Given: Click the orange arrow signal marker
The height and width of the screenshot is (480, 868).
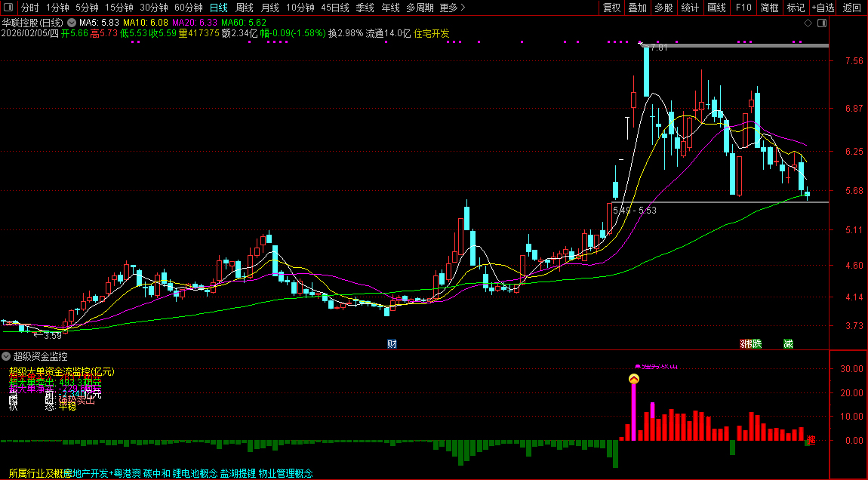Looking at the screenshot, I should pyautogui.click(x=634, y=379).
